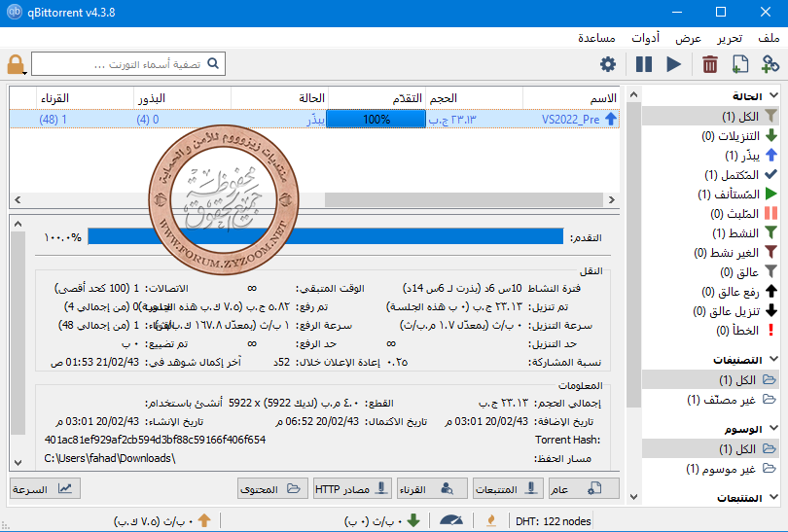The height and width of the screenshot is (532, 788).
Task: Click the DHT: 122 nodes status text
Action: [553, 521]
